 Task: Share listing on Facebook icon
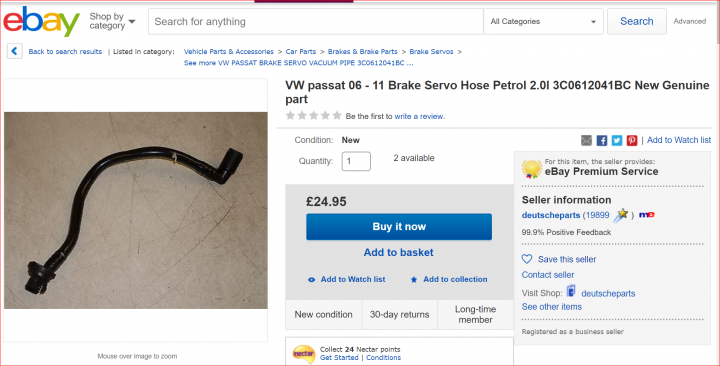pos(602,141)
